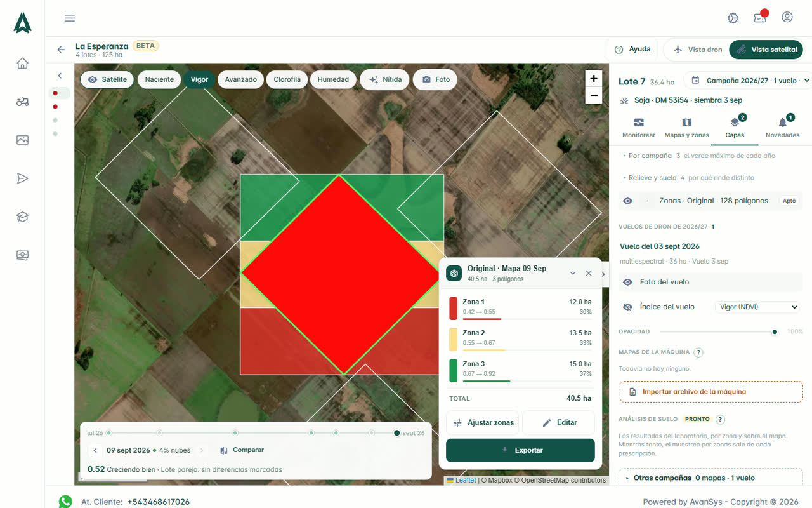Open the tractor machinery section
The image size is (812, 508).
point(23,102)
